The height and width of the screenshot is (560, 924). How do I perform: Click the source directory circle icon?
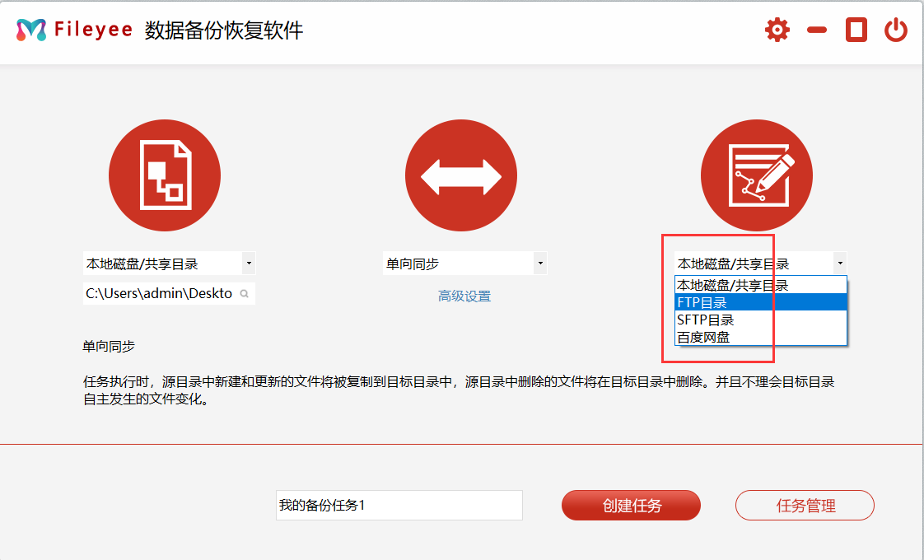point(165,175)
